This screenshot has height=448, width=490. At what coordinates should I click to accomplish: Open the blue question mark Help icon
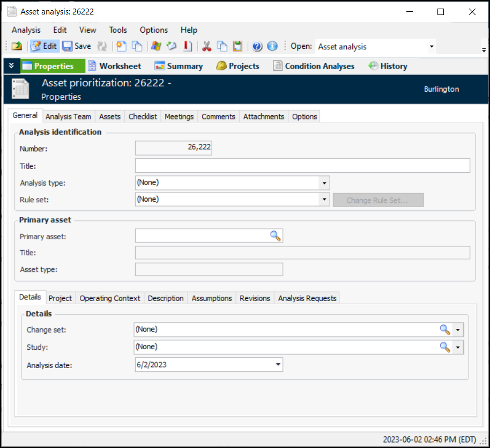click(257, 46)
